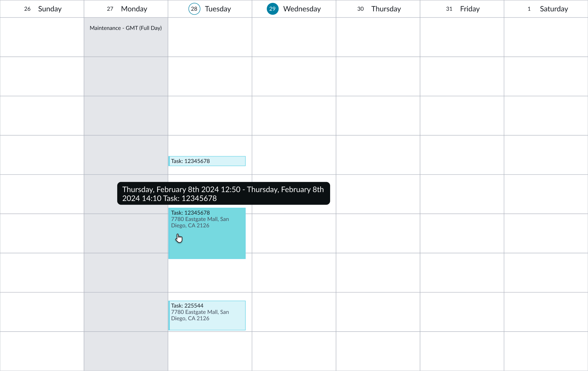Click the date number 27 on Monday
The height and width of the screenshot is (371, 588).
click(x=110, y=9)
